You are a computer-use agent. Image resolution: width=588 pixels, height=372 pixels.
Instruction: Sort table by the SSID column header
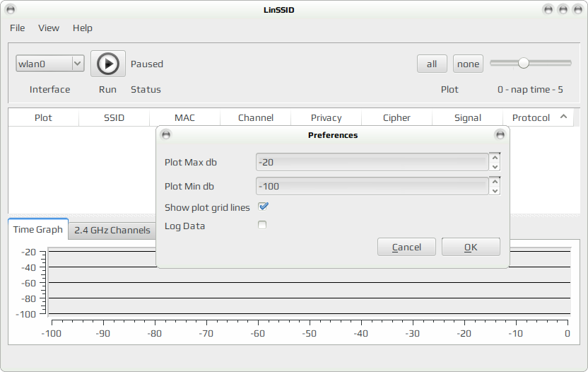click(114, 118)
